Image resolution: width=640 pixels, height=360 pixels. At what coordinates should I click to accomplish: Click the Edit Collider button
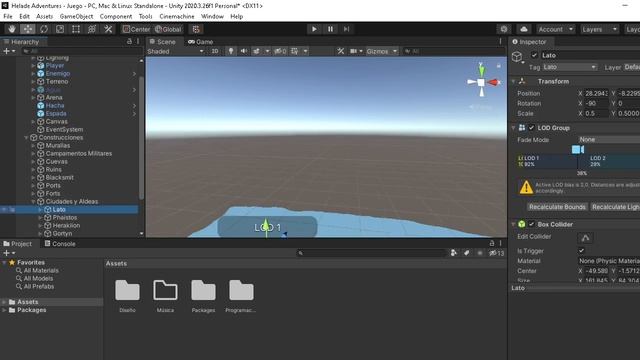[585, 238]
